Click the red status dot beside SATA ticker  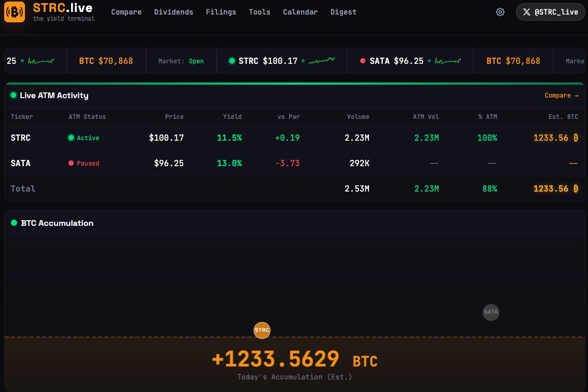(363, 61)
